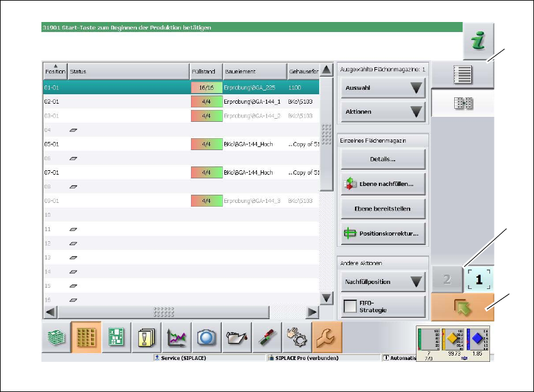Expand the Nachfüllposition dropdown
The width and height of the screenshot is (534, 392).
pos(383,281)
